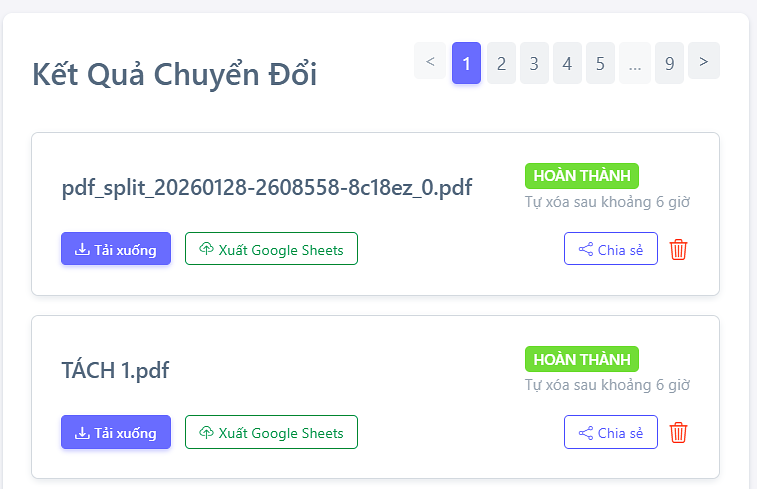
Task: Export TÁCH 1.pdf to Google Sheets
Action: [x=271, y=432]
